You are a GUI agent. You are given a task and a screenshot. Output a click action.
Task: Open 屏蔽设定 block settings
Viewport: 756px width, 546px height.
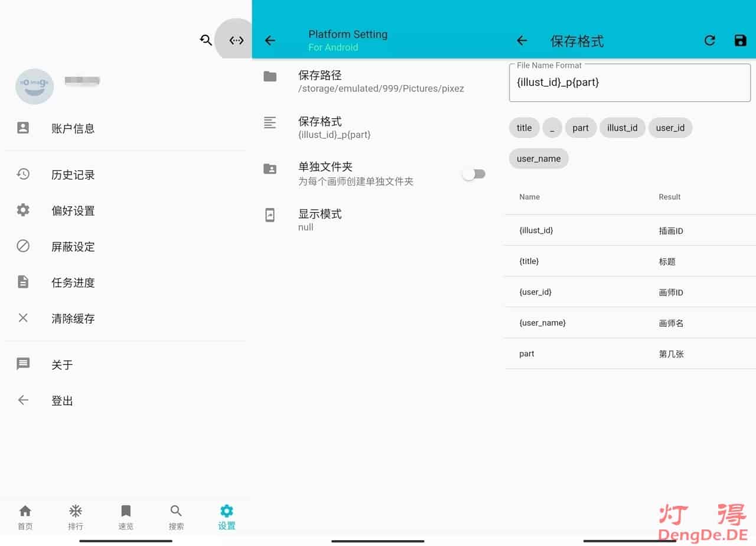(x=73, y=247)
